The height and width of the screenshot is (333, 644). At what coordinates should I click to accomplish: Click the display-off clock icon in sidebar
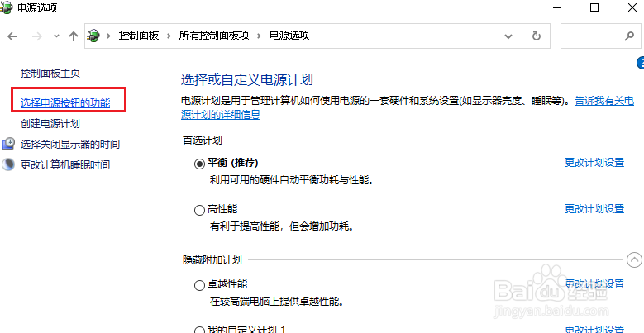coord(8,144)
